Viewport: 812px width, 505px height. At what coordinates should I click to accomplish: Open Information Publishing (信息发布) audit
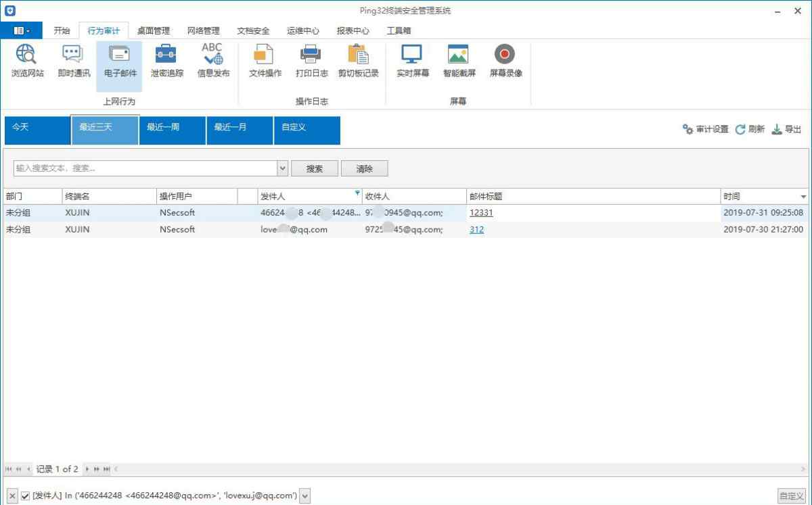coord(213,62)
